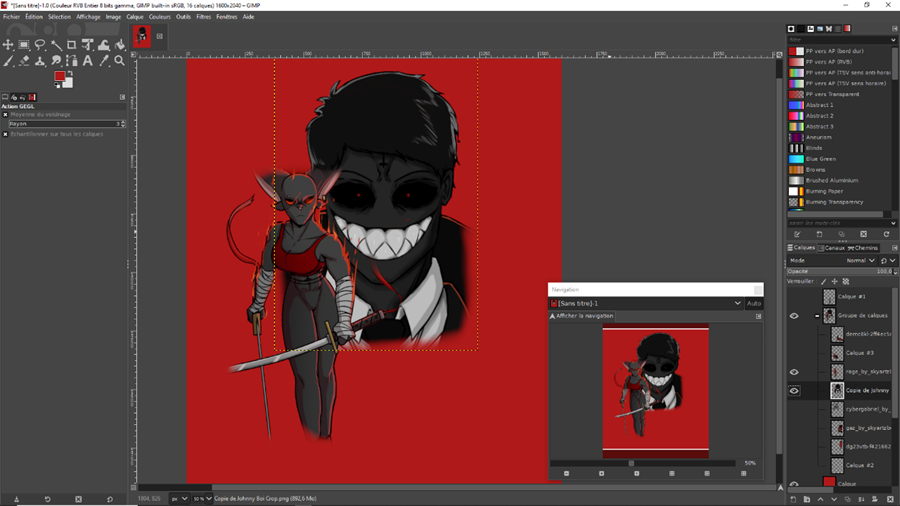
Task: Switch to the Canaux tab
Action: [833, 248]
